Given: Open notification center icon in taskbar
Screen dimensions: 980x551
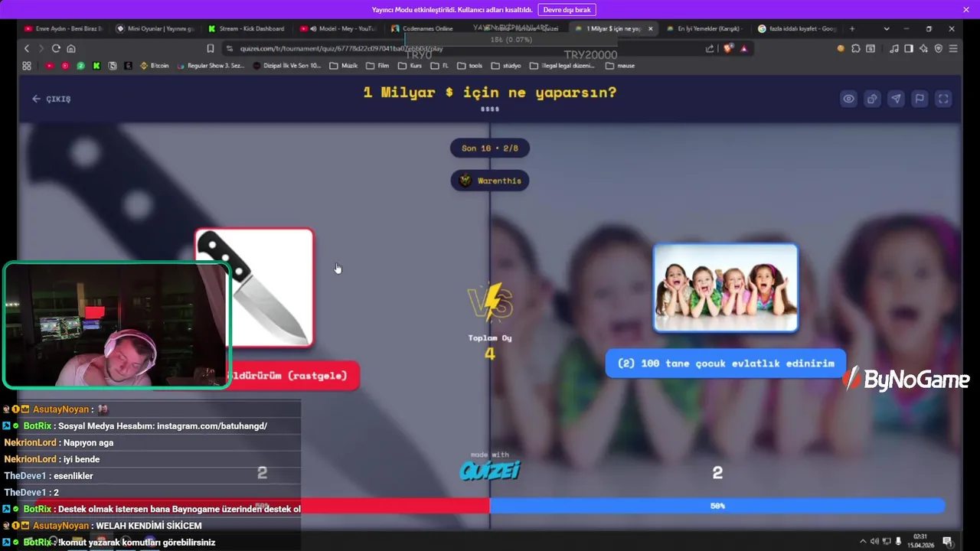Looking at the screenshot, I should click(947, 541).
